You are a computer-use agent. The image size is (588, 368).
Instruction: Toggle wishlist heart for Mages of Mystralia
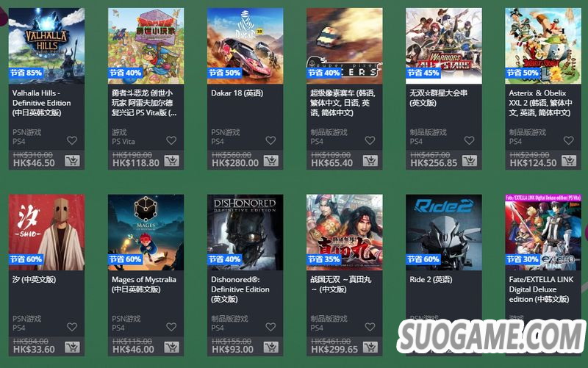point(171,327)
